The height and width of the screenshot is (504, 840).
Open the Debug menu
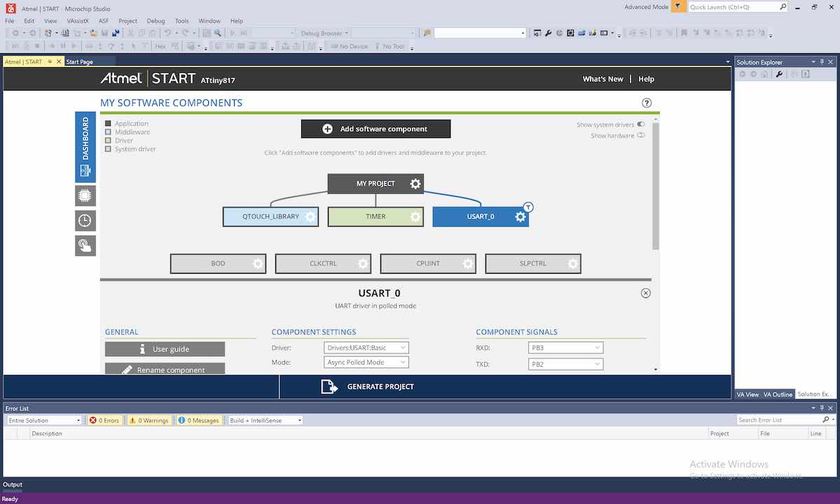click(156, 21)
